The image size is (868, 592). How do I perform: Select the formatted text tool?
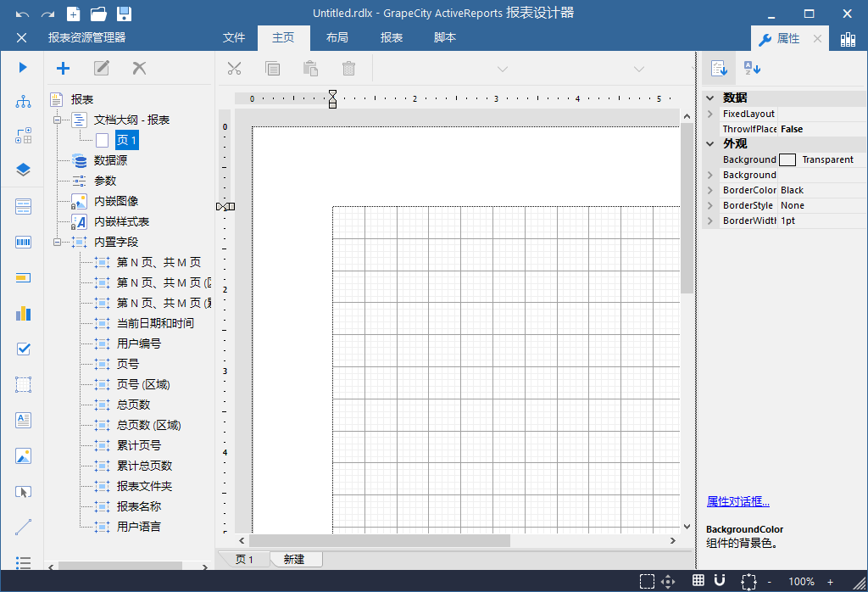click(23, 421)
